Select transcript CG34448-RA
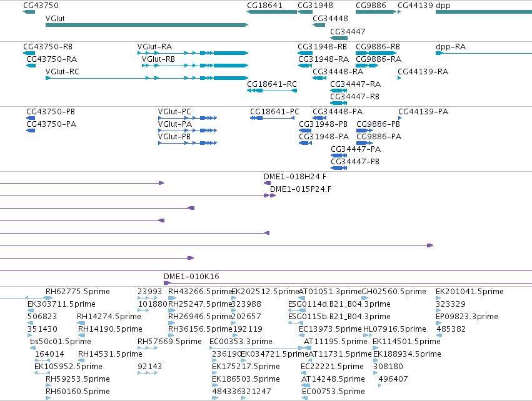 (x=319, y=78)
